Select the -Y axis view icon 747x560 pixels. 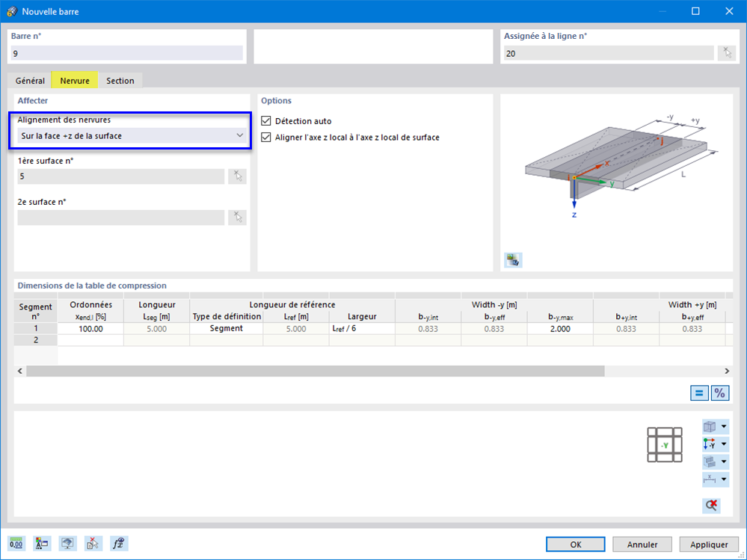pos(710,444)
